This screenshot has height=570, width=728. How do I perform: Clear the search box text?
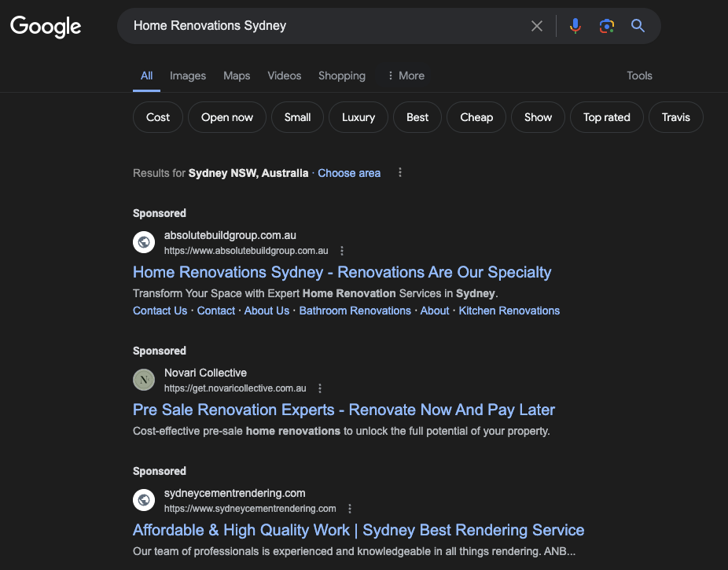(x=537, y=26)
